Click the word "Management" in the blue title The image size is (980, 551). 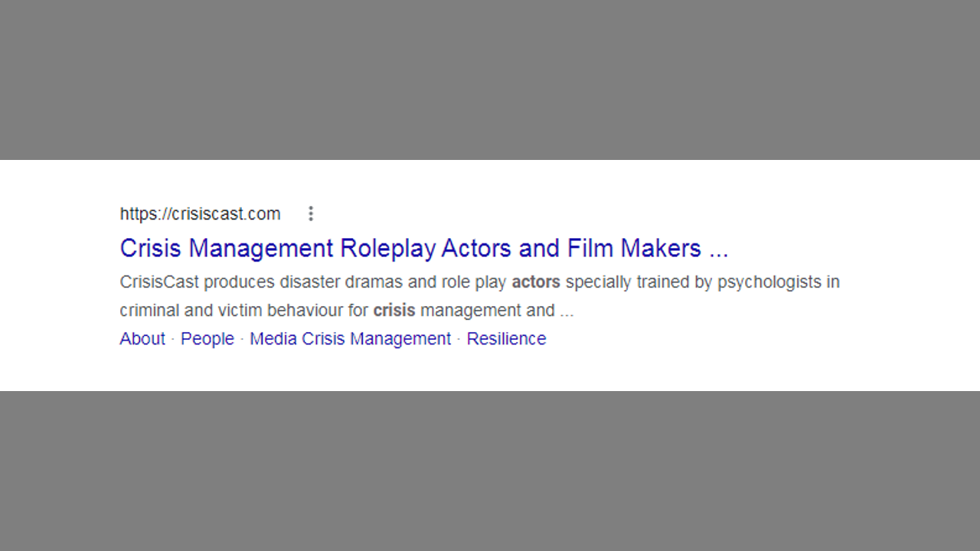coord(261,249)
